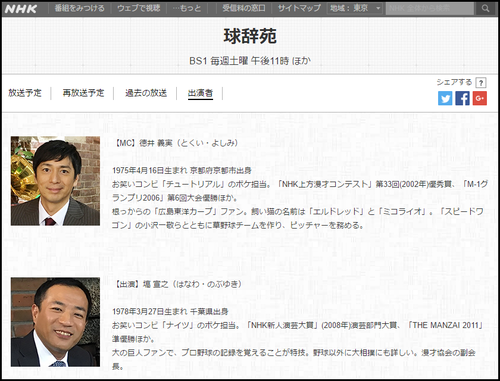The height and width of the screenshot is (381, 500).
Task: Go to 受信料の窓口
Action: pos(244,8)
